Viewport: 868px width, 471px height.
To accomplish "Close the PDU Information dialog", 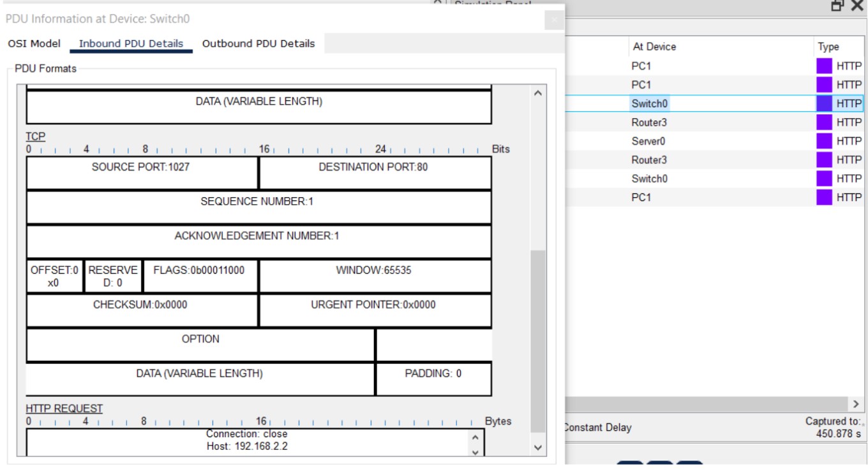I will tap(554, 20).
